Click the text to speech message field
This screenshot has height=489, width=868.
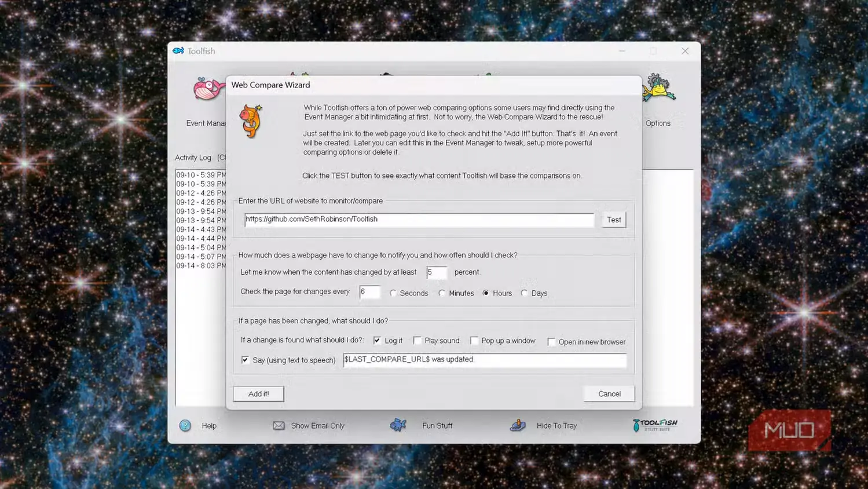(x=485, y=360)
